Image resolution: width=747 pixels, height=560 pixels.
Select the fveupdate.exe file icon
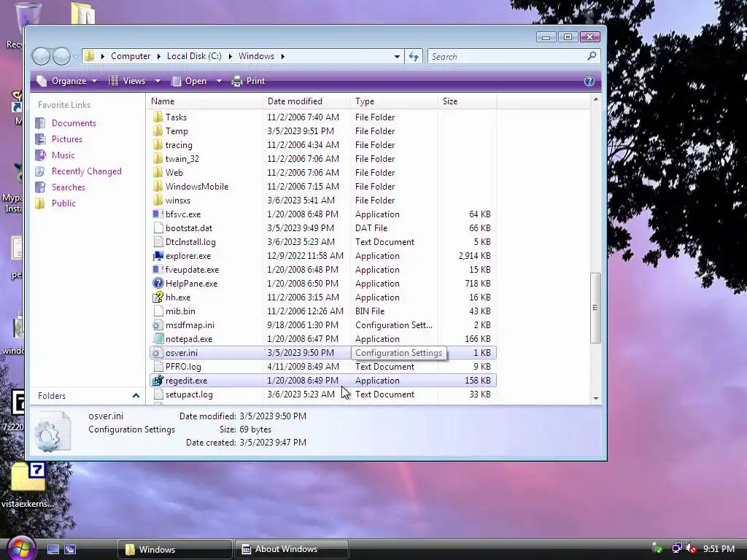(158, 270)
